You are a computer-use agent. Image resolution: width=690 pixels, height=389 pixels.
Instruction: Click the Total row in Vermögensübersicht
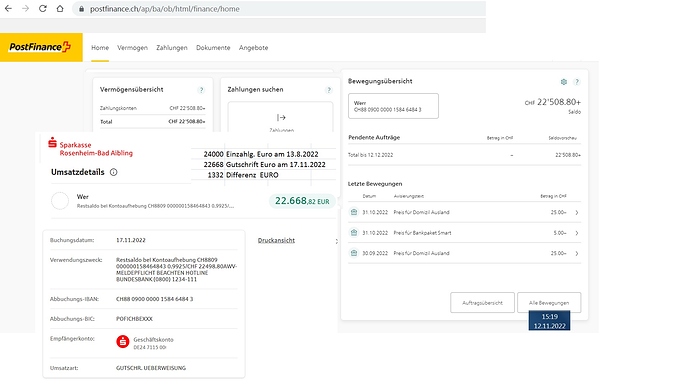click(152, 121)
